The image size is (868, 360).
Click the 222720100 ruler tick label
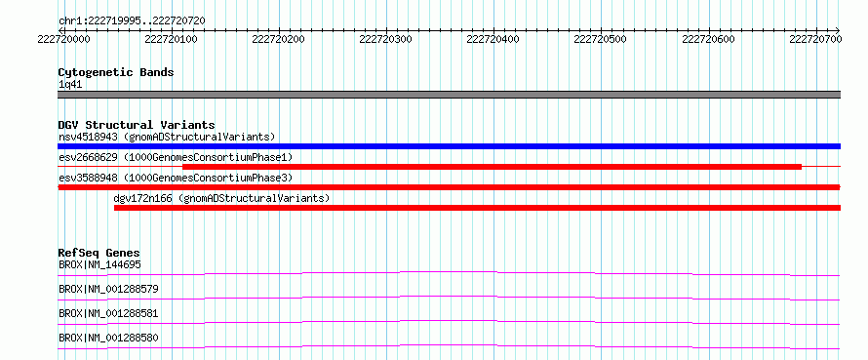[172, 39]
